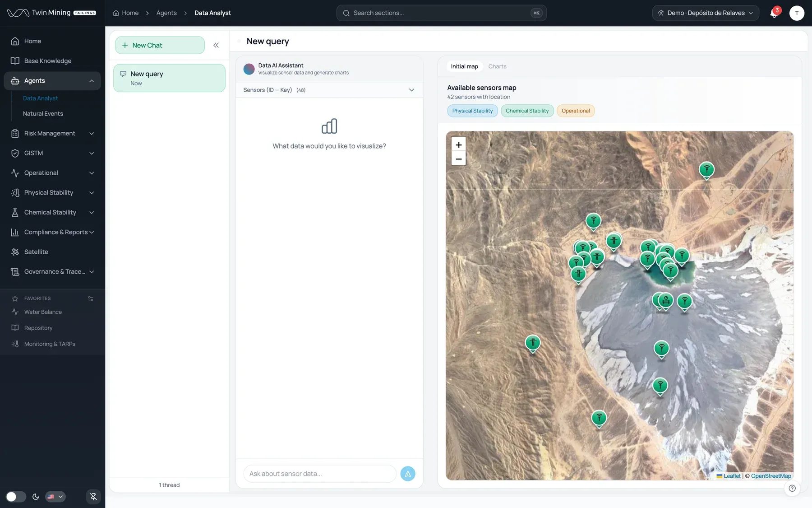The height and width of the screenshot is (508, 812).
Task: Open the language flag dropdown
Action: (x=55, y=497)
